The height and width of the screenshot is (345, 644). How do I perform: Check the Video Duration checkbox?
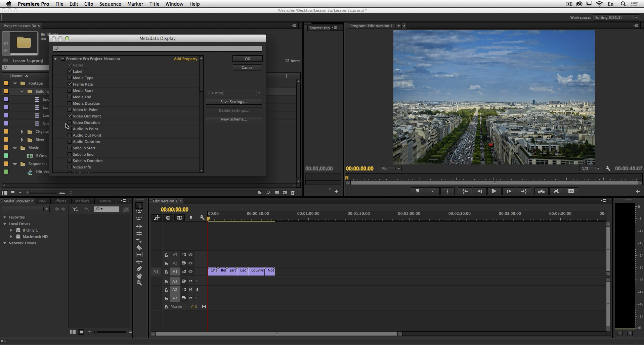click(x=70, y=122)
